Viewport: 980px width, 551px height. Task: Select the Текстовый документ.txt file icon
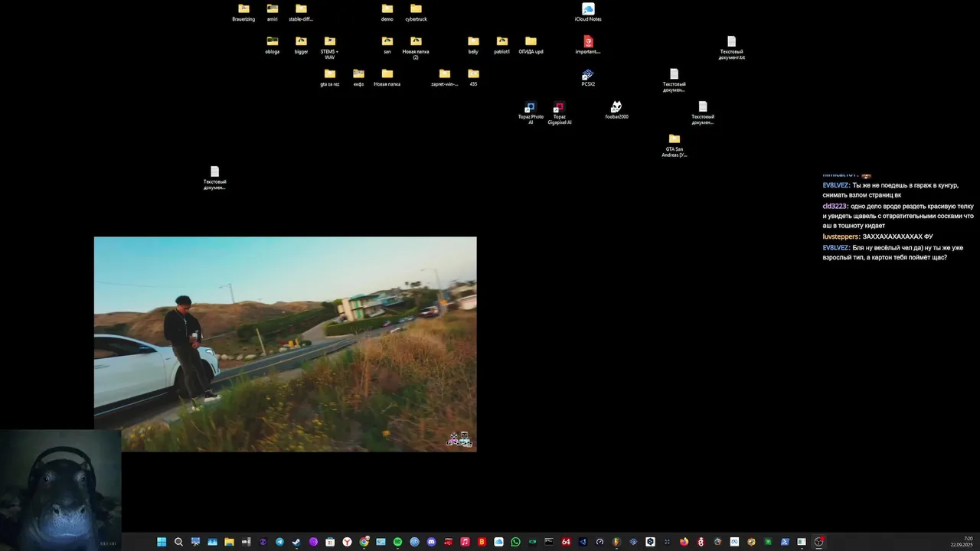(731, 47)
